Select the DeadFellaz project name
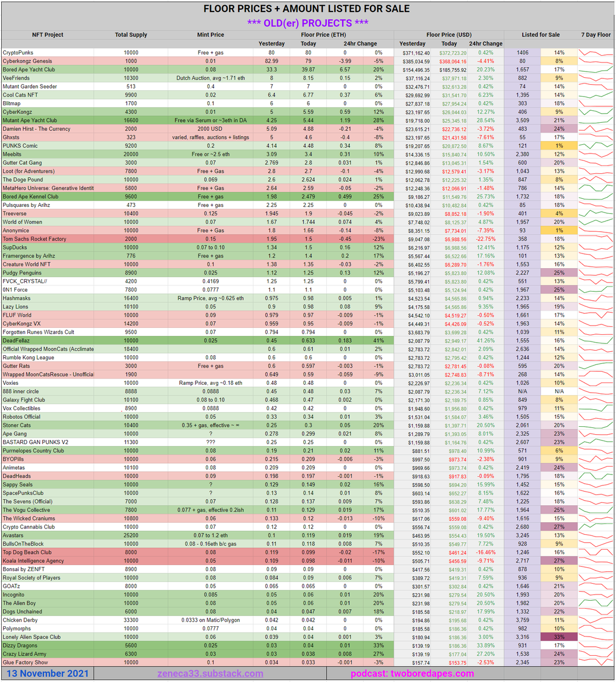Image resolution: width=616 pixels, height=682 pixels. (18, 340)
